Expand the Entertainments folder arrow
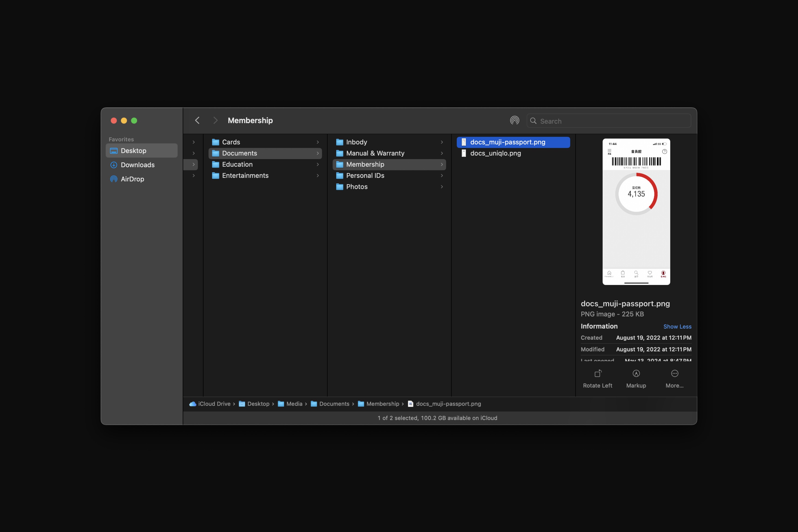798x532 pixels. click(317, 176)
